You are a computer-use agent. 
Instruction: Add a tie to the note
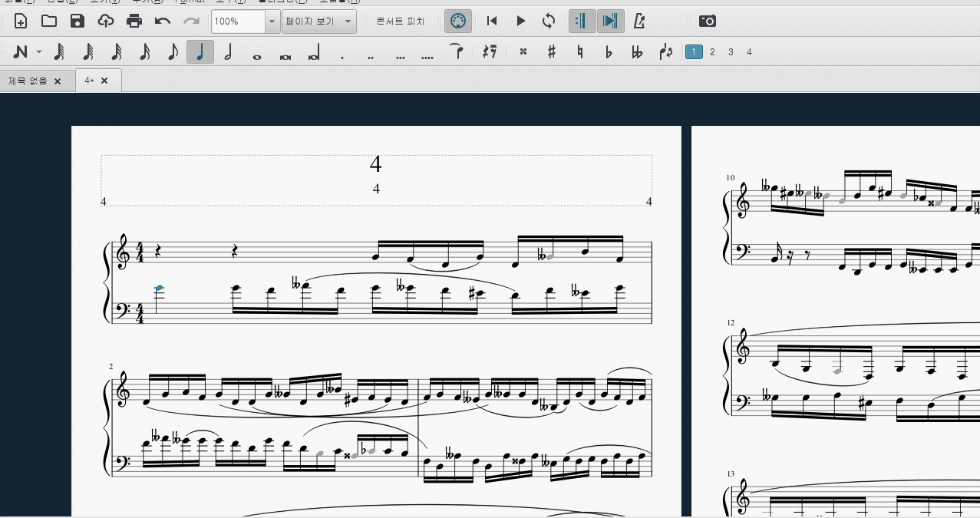click(x=456, y=52)
